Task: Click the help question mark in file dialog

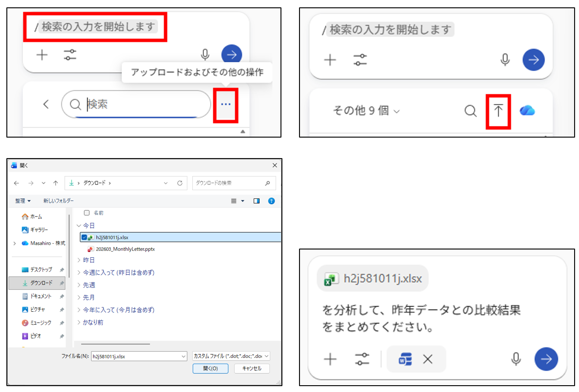Action: 271,201
